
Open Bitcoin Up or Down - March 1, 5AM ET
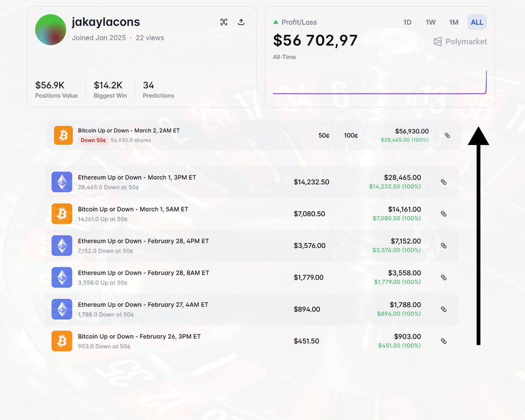click(133, 209)
